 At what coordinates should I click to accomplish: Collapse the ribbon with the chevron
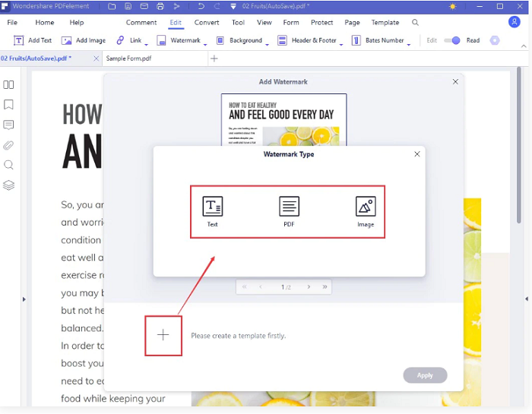coord(524,46)
